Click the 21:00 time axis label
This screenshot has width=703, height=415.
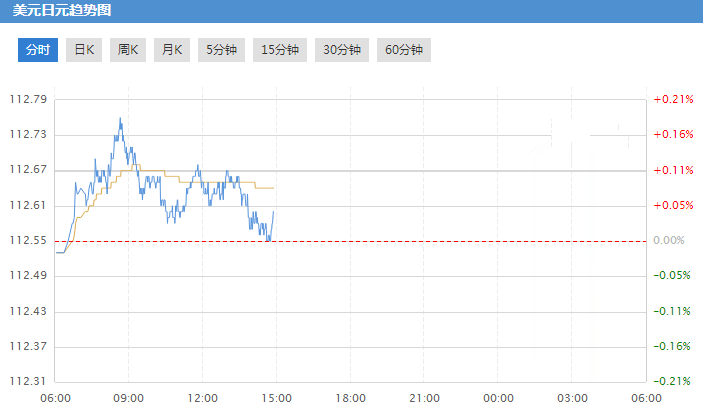424,398
